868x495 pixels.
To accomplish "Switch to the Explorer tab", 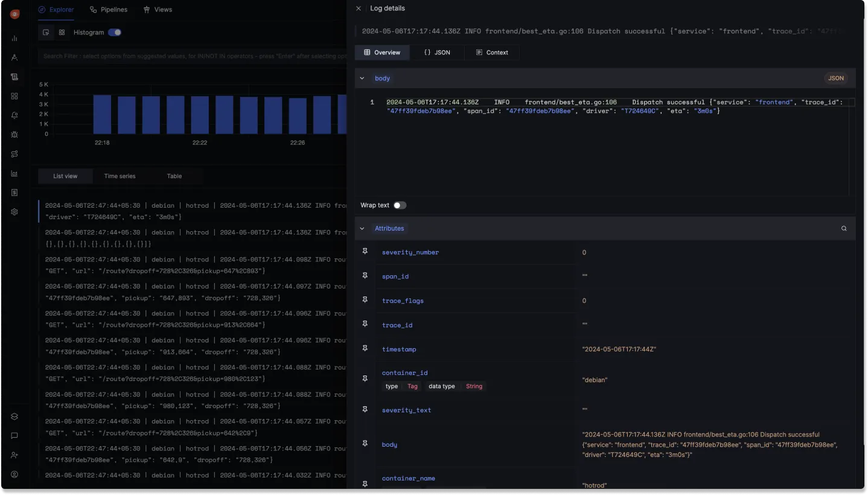I will tap(56, 10).
